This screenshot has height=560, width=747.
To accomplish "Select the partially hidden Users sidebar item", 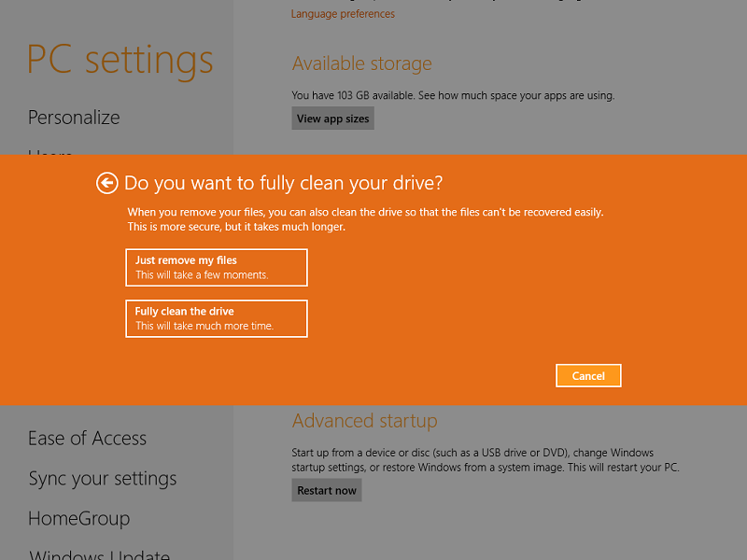I will (x=50, y=151).
